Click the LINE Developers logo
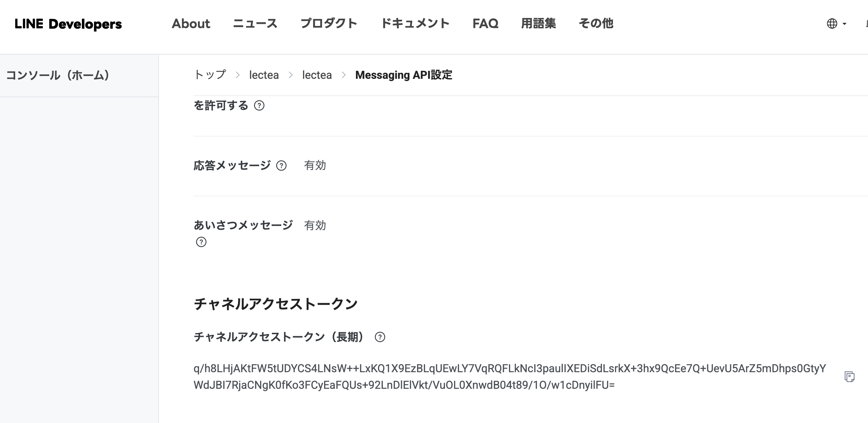The height and width of the screenshot is (423, 868). tap(68, 23)
